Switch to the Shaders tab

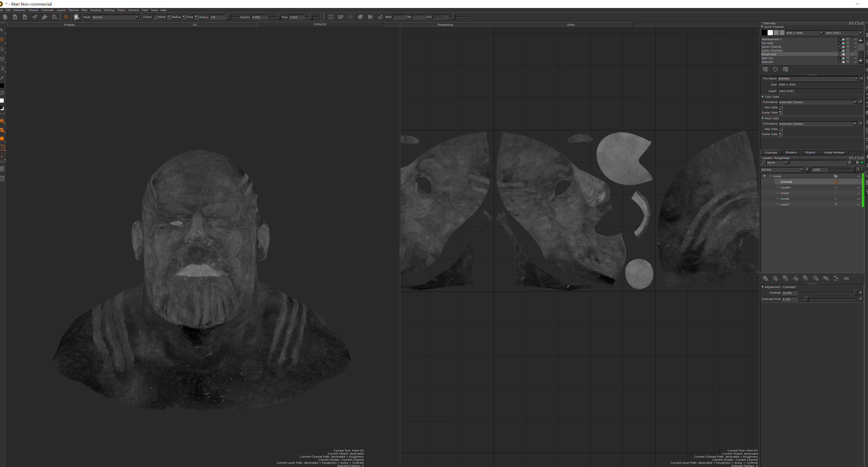(791, 153)
